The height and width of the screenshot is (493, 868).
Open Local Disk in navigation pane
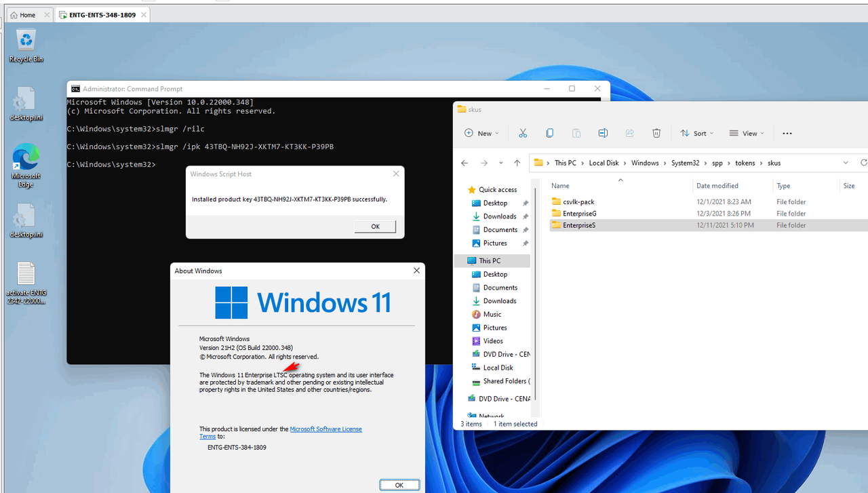click(498, 368)
